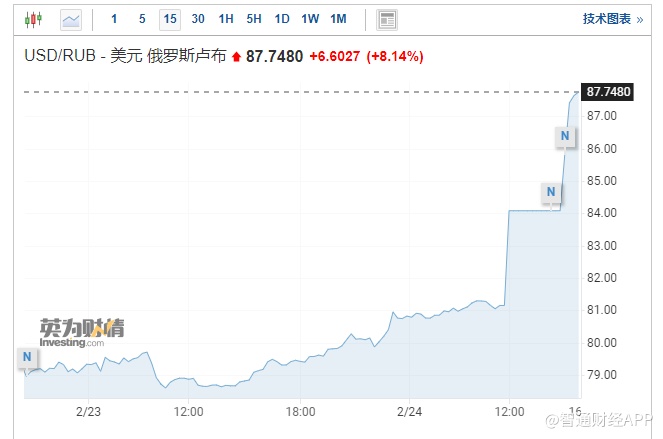Select the 1 minute timeframe

pos(114,19)
